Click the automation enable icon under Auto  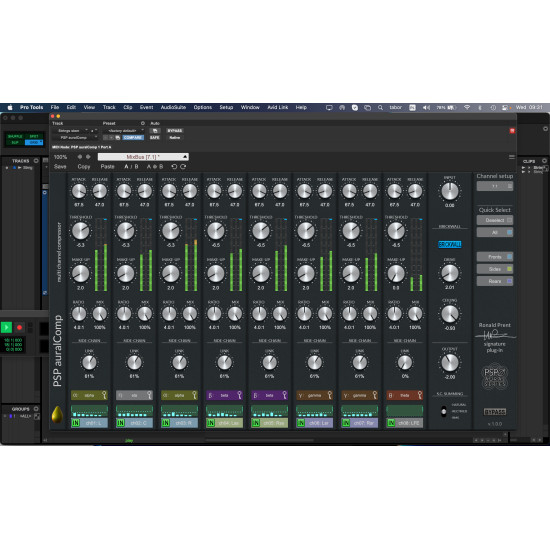155,131
